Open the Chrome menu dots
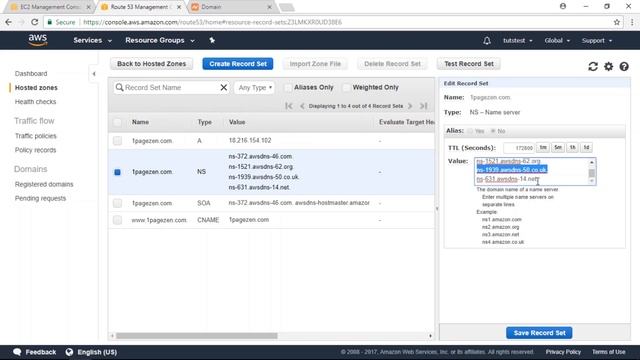The width and height of the screenshot is (640, 360). point(632,22)
